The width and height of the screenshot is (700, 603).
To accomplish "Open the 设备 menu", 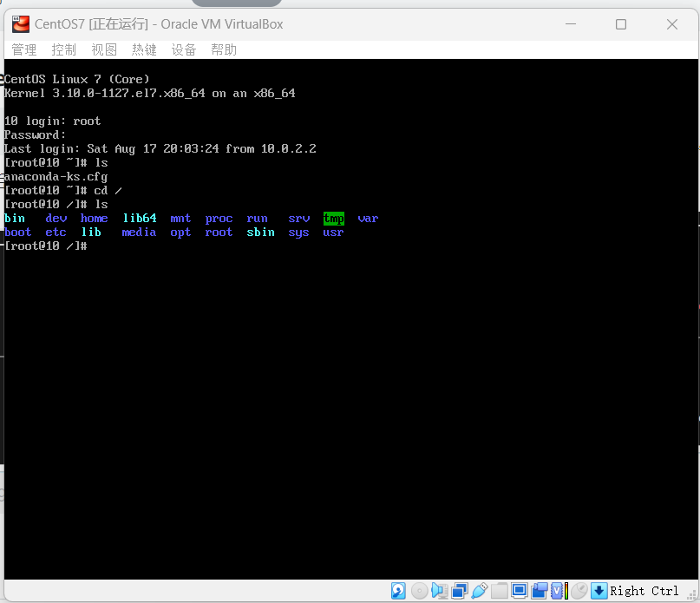I will (184, 49).
